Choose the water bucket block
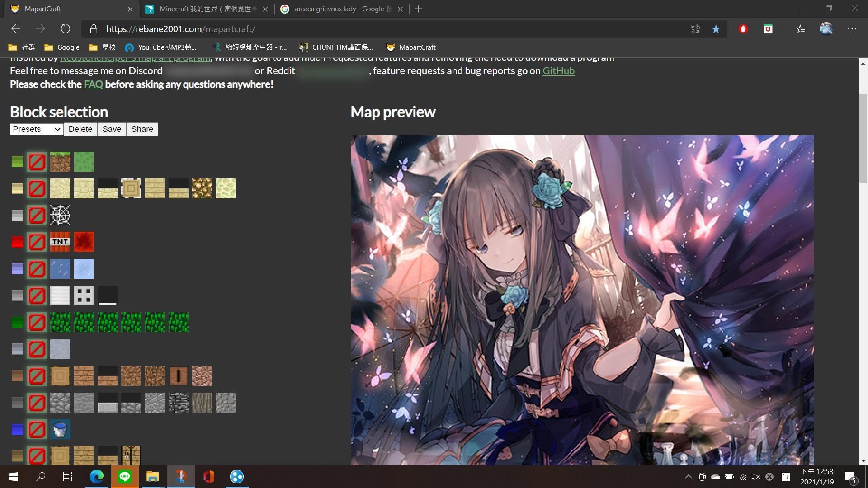 60,429
